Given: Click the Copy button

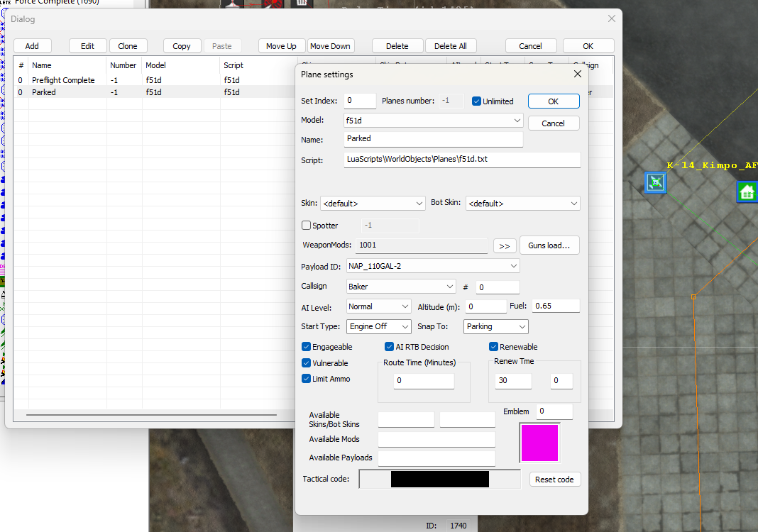Looking at the screenshot, I should click(182, 46).
